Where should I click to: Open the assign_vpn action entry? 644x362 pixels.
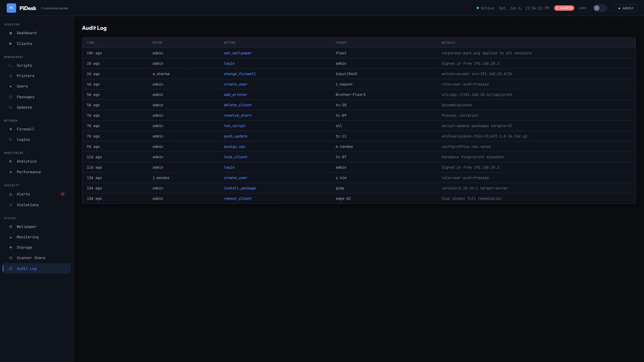[x=234, y=147]
